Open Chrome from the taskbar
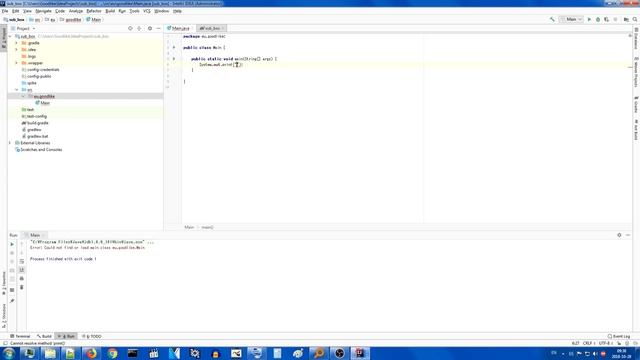 tap(112, 353)
